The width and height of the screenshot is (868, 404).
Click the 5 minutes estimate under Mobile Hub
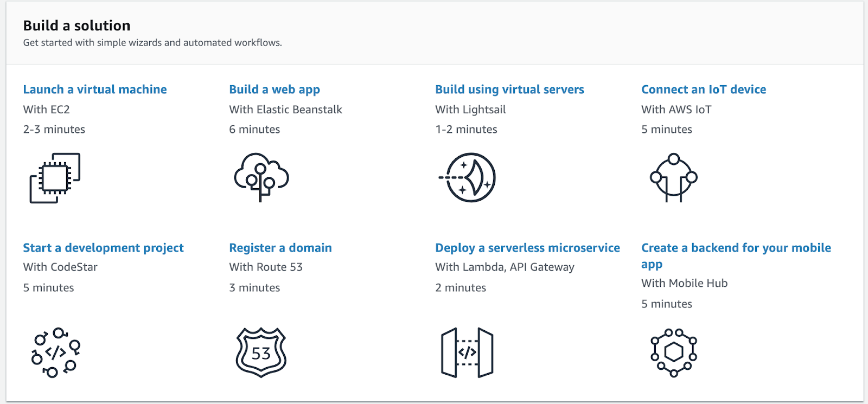(x=667, y=304)
